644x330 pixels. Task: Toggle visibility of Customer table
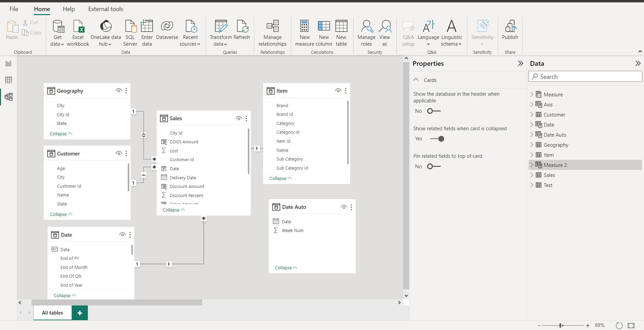click(119, 153)
